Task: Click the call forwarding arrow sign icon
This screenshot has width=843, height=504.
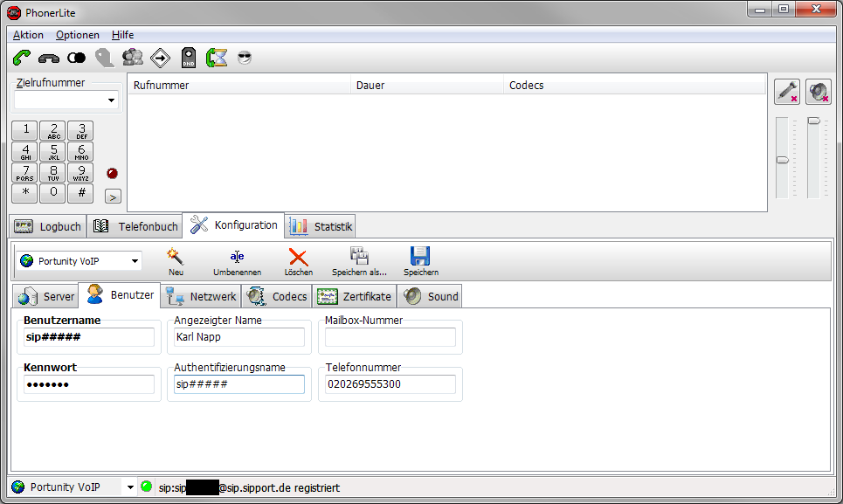Action: [x=161, y=59]
